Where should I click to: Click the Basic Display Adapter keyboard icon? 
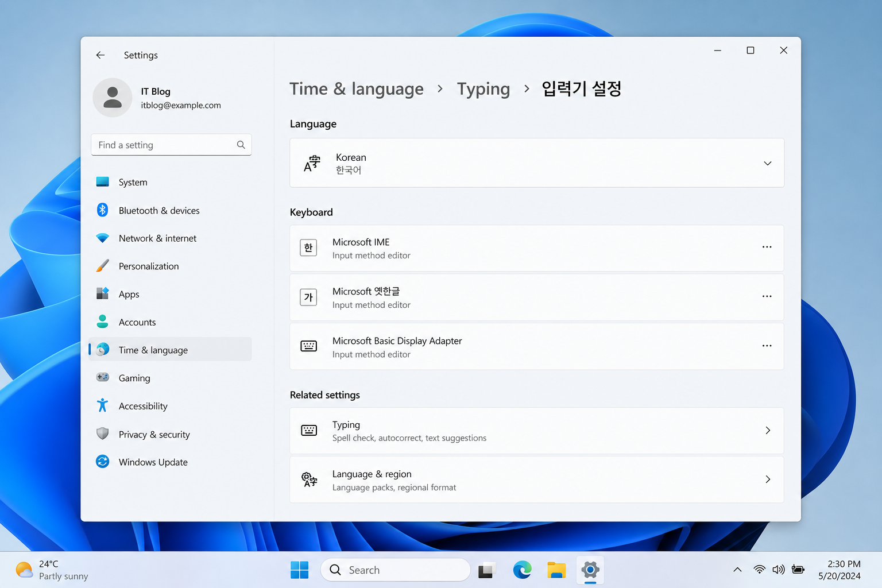pyautogui.click(x=309, y=346)
